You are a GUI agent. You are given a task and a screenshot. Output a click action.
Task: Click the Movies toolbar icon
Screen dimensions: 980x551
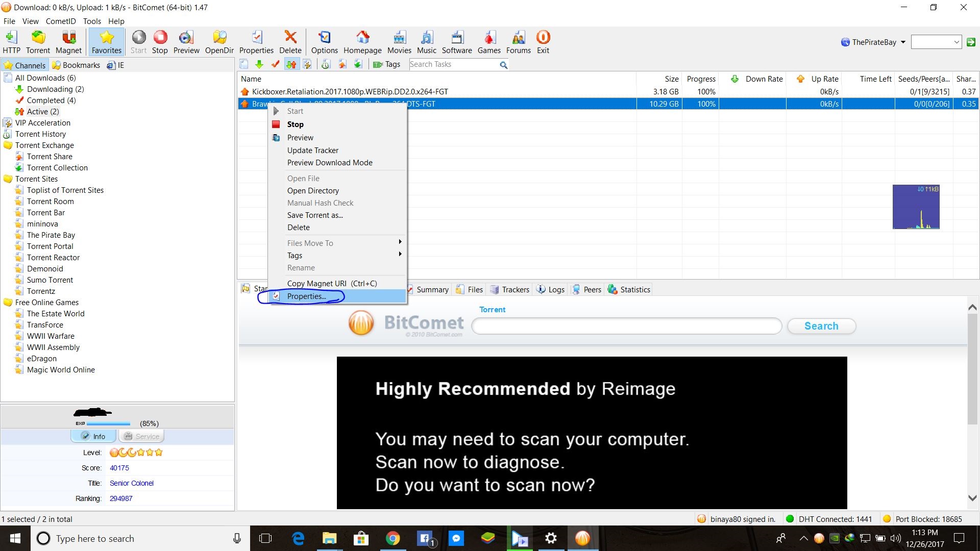(399, 42)
